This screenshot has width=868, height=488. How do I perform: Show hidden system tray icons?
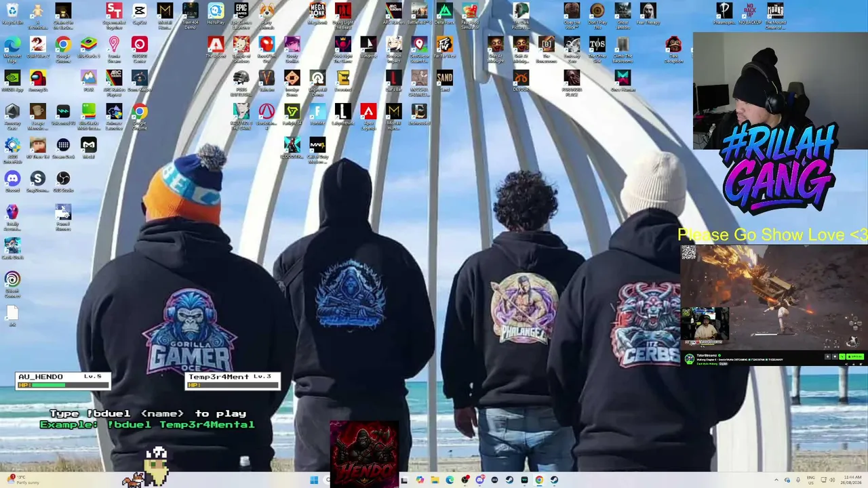click(x=776, y=481)
